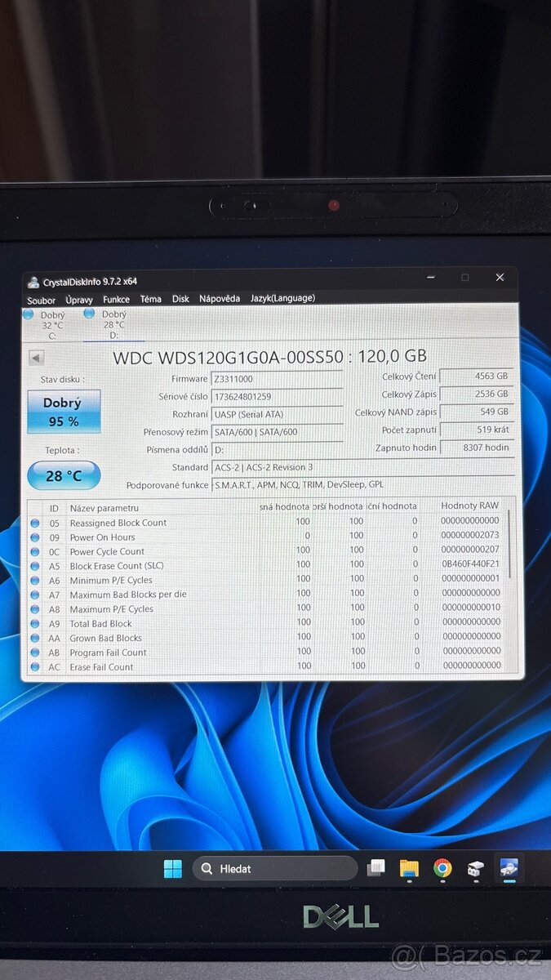Click raw value 000000002073
This screenshot has height=980, width=551.
click(470, 535)
